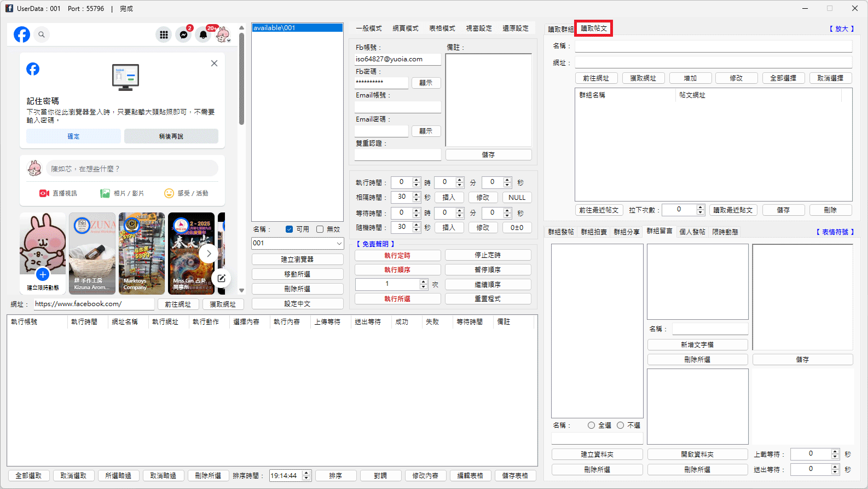Click the feeling/activity smiley icon

pos(169,193)
